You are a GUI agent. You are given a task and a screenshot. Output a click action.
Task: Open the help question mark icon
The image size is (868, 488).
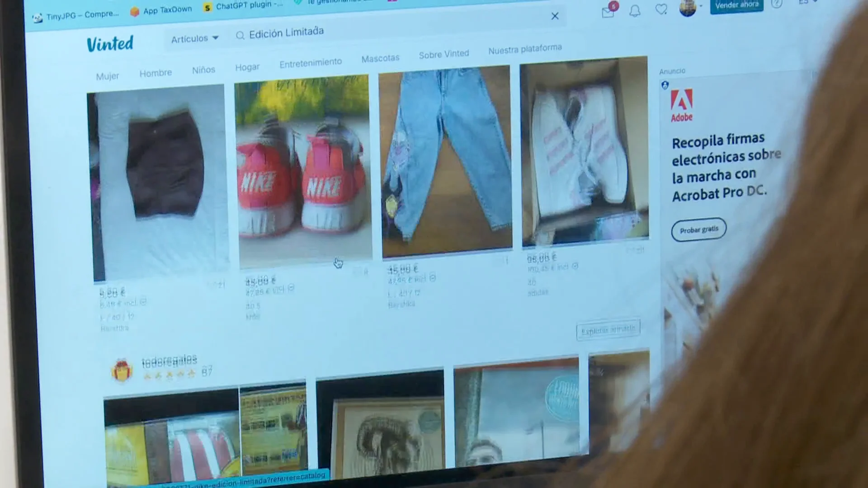[776, 4]
